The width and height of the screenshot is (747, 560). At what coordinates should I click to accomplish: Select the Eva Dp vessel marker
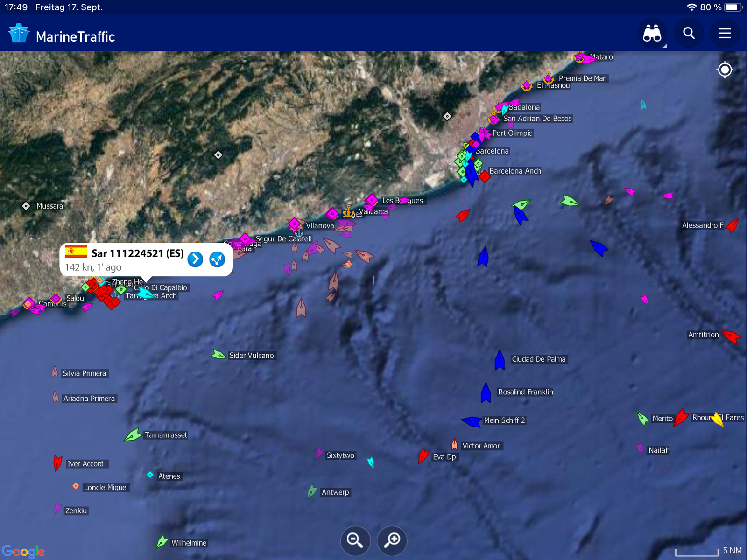click(x=423, y=455)
